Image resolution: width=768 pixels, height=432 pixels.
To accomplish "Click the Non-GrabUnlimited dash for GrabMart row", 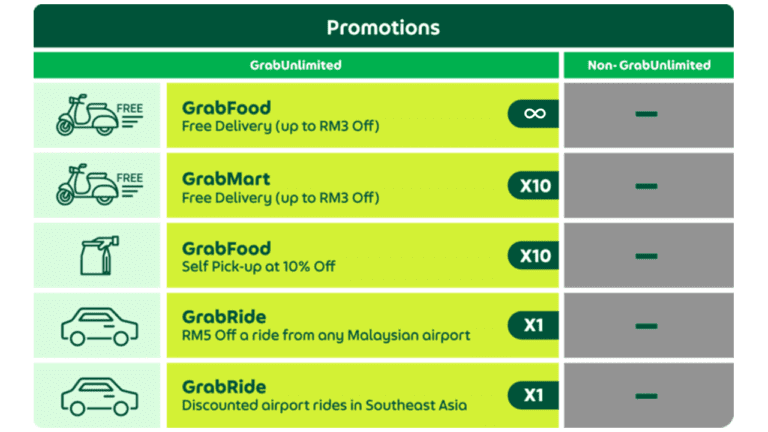I will click(x=647, y=186).
